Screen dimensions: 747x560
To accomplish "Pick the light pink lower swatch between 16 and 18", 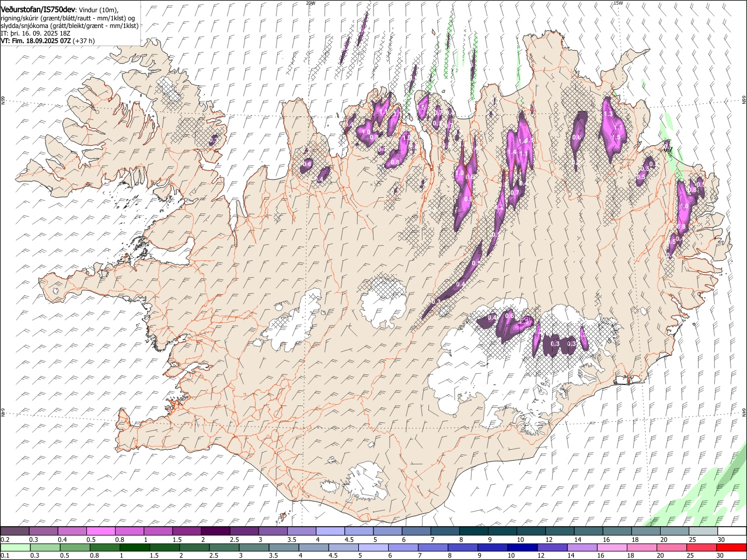I will 612,547.
